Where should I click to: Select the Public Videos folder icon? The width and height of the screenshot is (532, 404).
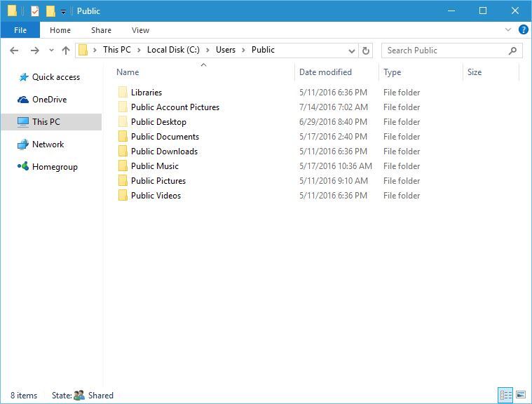(x=123, y=196)
